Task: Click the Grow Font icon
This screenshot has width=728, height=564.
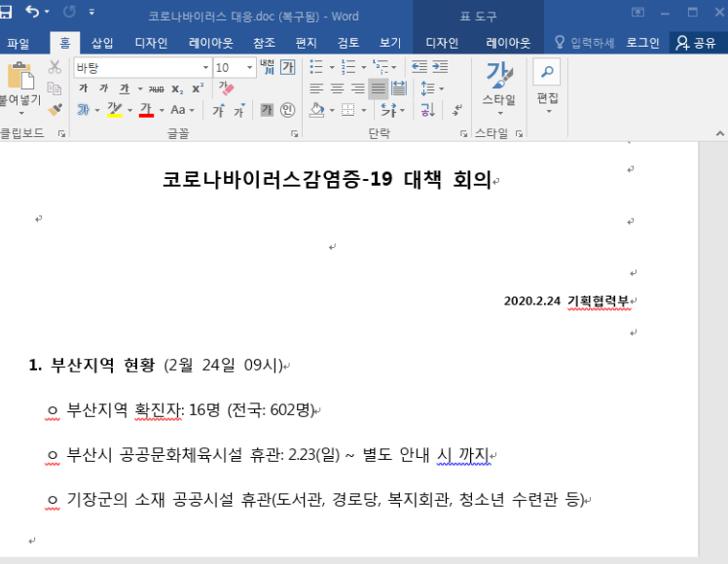Action: click(218, 110)
